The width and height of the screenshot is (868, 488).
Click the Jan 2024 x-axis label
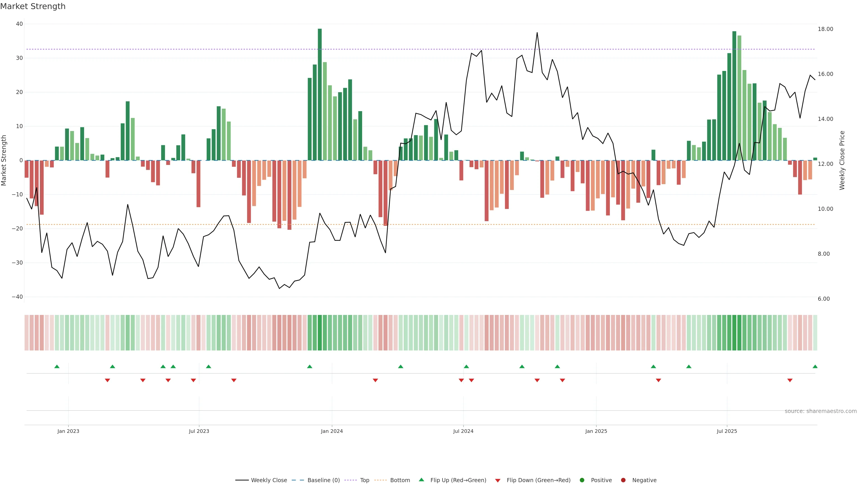332,431
